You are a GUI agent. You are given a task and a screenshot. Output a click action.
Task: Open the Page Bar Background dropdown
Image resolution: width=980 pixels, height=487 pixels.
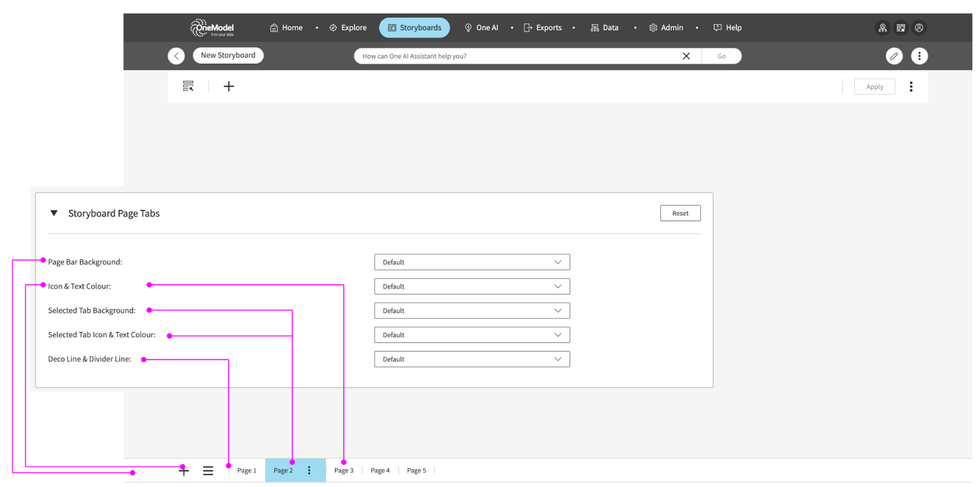tap(472, 262)
